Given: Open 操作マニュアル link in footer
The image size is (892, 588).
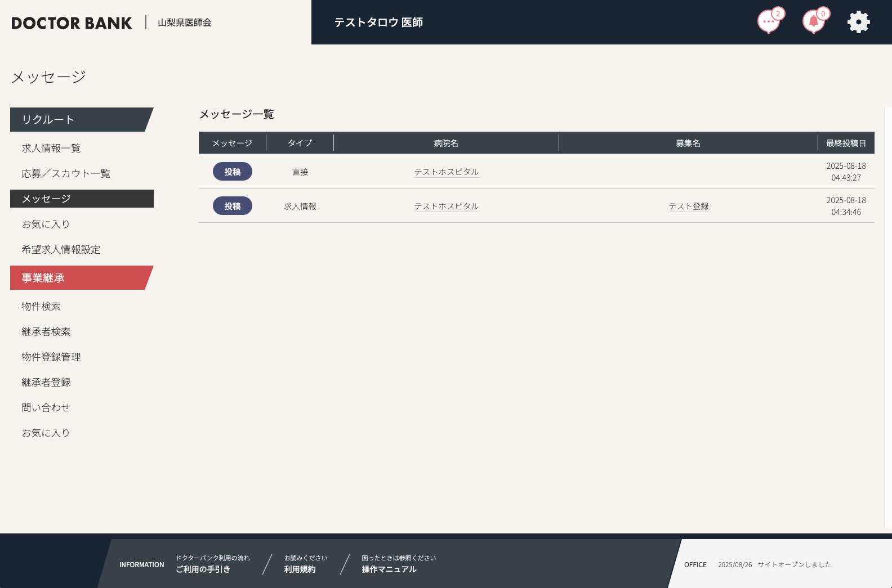Looking at the screenshot, I should pyautogui.click(x=389, y=569).
